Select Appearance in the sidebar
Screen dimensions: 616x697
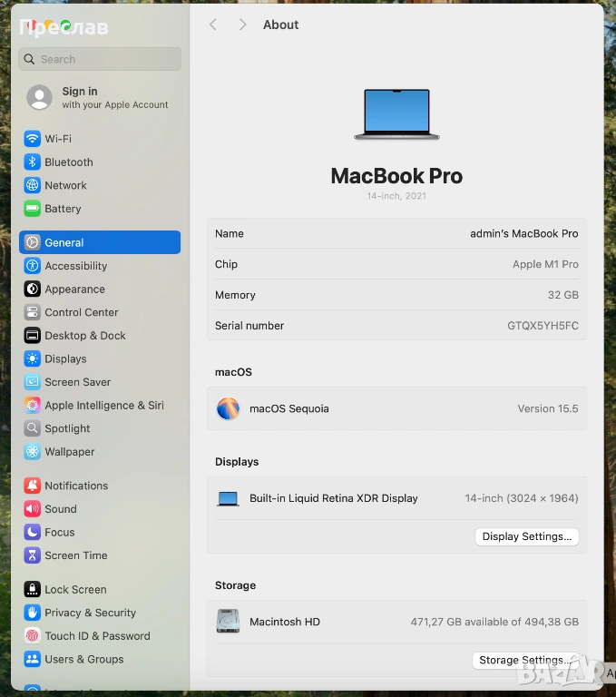[75, 290]
